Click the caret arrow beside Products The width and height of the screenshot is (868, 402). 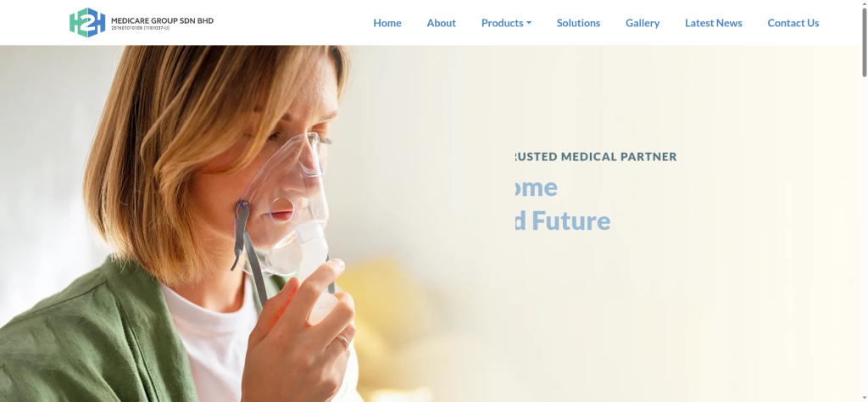529,23
